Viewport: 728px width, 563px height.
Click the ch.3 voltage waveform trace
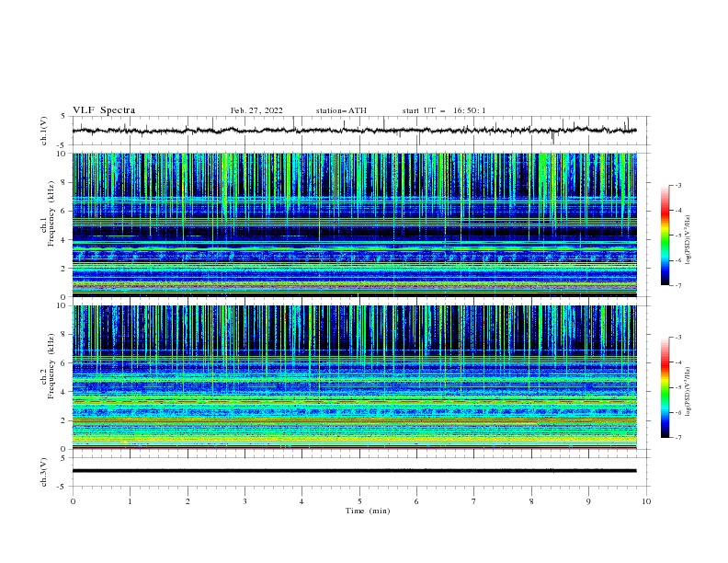(x=354, y=471)
